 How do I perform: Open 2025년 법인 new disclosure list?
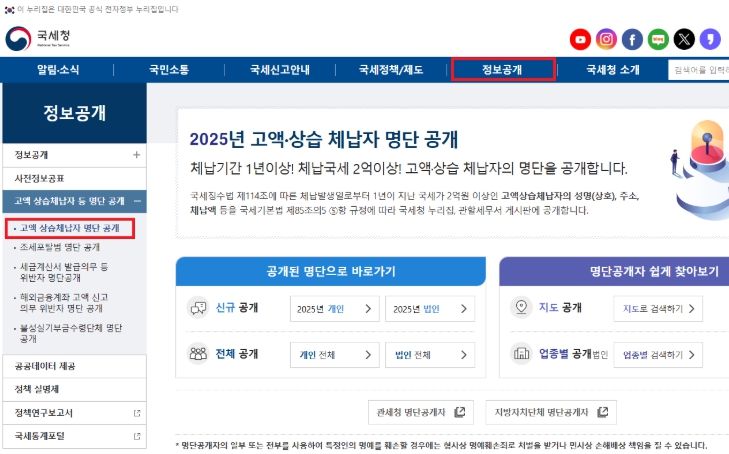click(429, 310)
